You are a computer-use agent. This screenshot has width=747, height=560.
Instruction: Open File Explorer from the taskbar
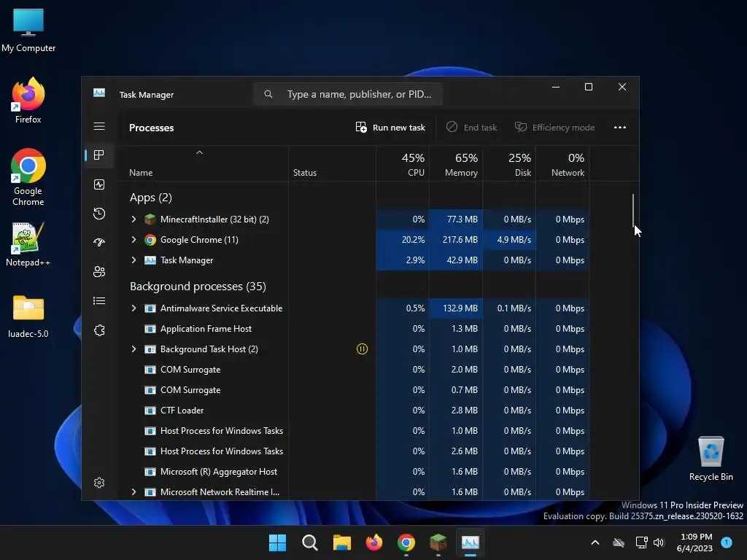point(341,542)
